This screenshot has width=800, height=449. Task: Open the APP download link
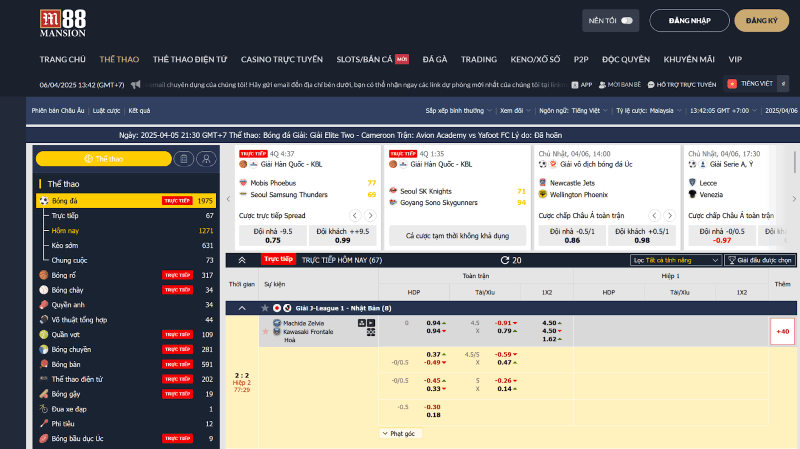coord(582,85)
